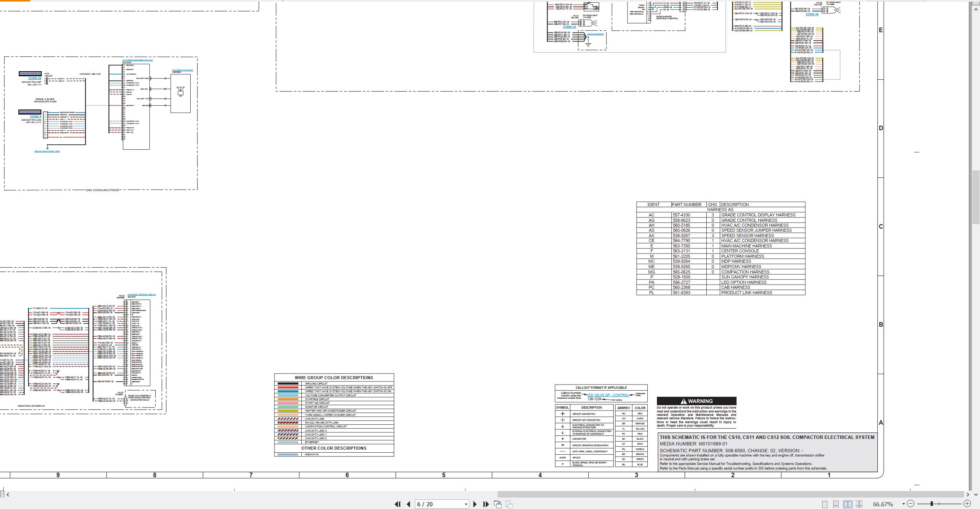The image size is (980, 509).
Task: Click the GRADE CONTROL DISPLAY HARNESS text
Action: point(758,215)
